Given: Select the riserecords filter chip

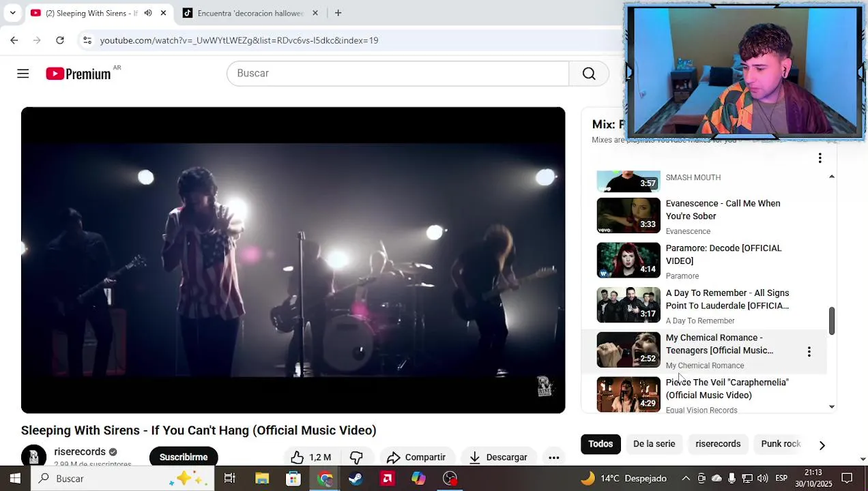Looking at the screenshot, I should (718, 444).
